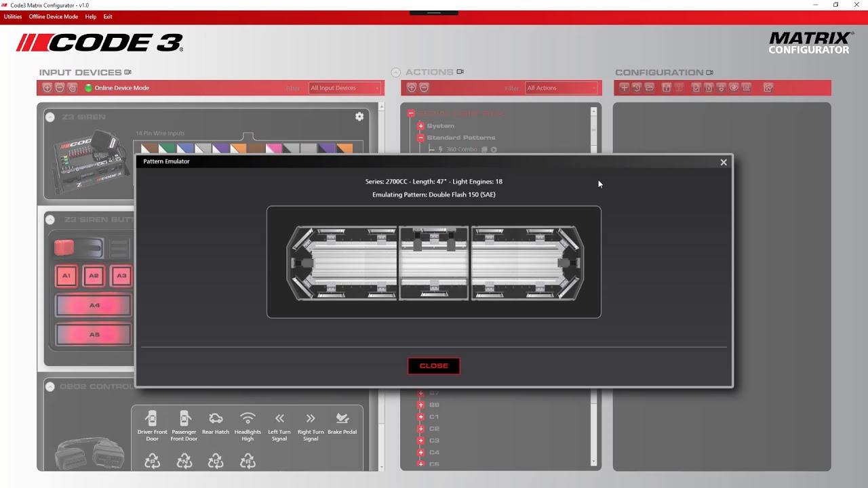Screen dimensions: 868x488
Task: Click the Exit menu item
Action: 108,16
